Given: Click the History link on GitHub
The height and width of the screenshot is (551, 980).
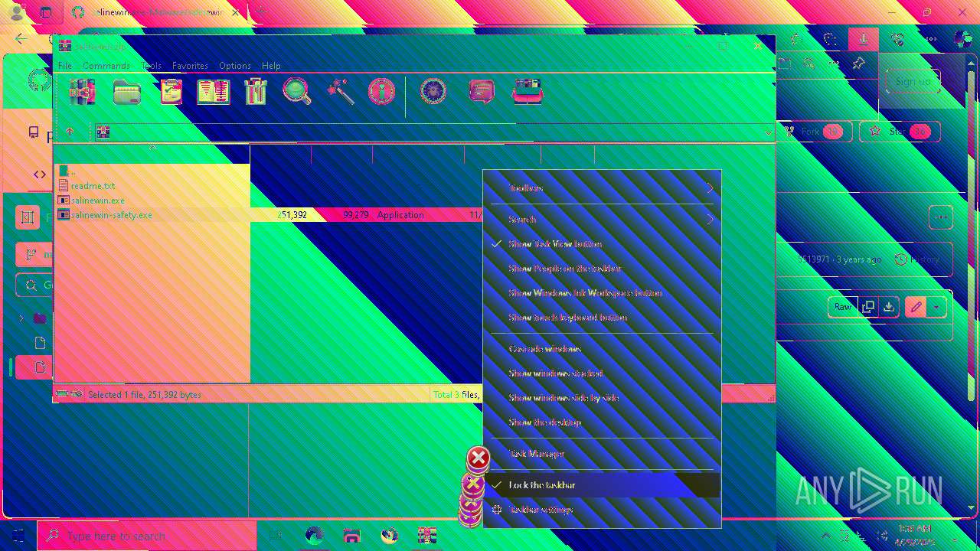Looking at the screenshot, I should [x=917, y=259].
